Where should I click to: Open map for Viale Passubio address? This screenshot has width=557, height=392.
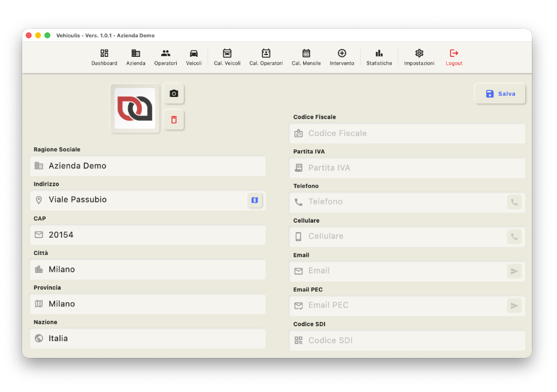click(255, 200)
